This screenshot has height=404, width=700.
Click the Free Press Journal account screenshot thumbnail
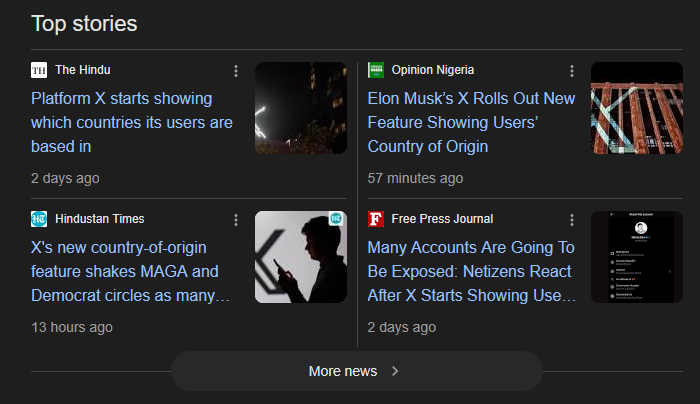coord(637,257)
